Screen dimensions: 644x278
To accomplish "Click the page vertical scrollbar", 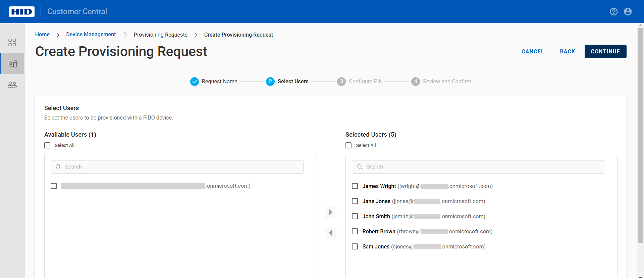I will [x=640, y=134].
